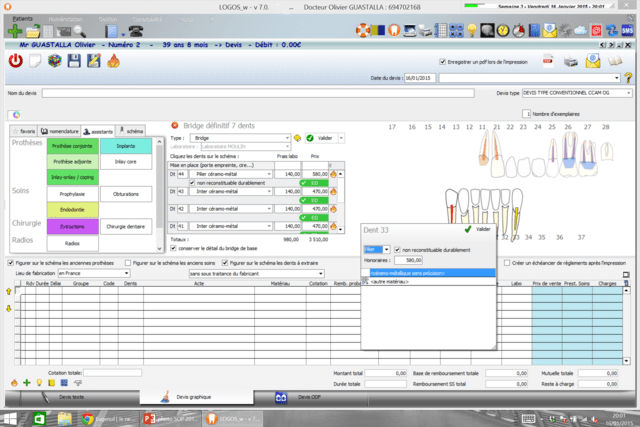Click the red power button icon
The width and height of the screenshot is (640, 427).
point(16,61)
